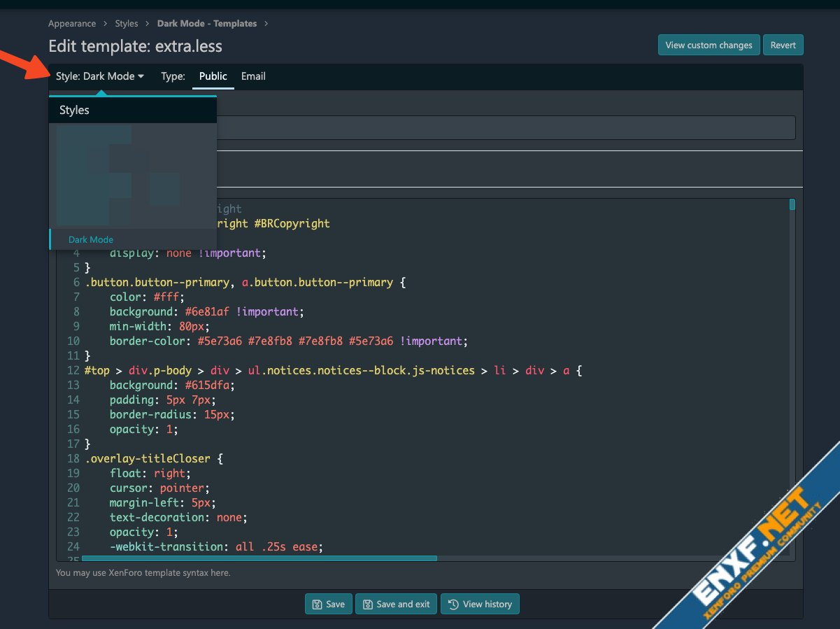This screenshot has height=629, width=840.
Task: Switch to the Public type tab
Action: [213, 76]
